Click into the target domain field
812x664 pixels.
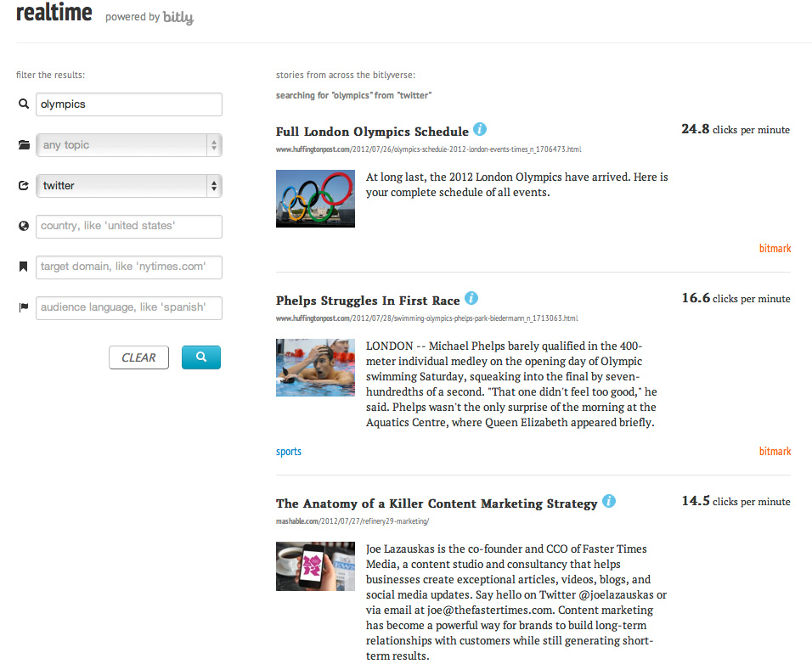[128, 267]
